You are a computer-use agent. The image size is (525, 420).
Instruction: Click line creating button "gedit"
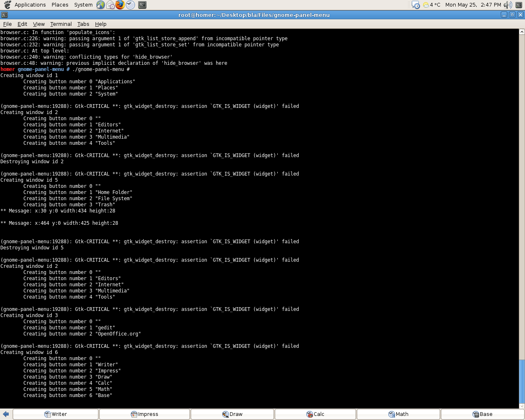pyautogui.click(x=69, y=328)
